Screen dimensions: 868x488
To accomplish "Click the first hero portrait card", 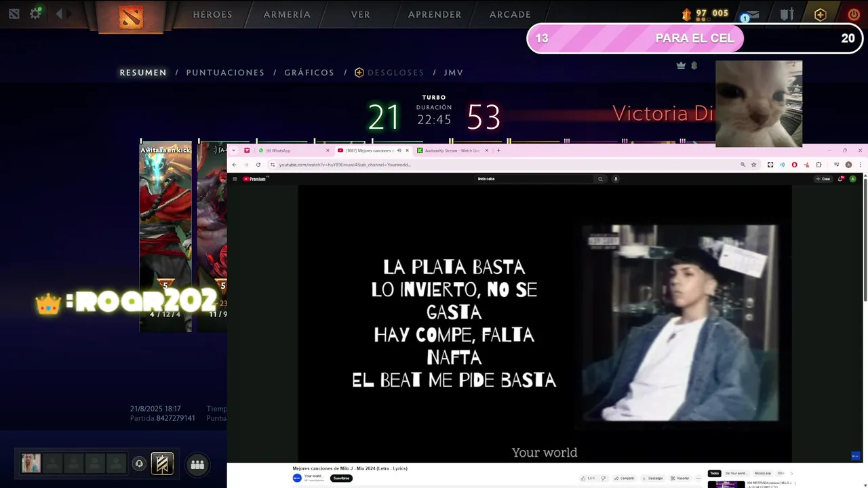I will click(165, 237).
